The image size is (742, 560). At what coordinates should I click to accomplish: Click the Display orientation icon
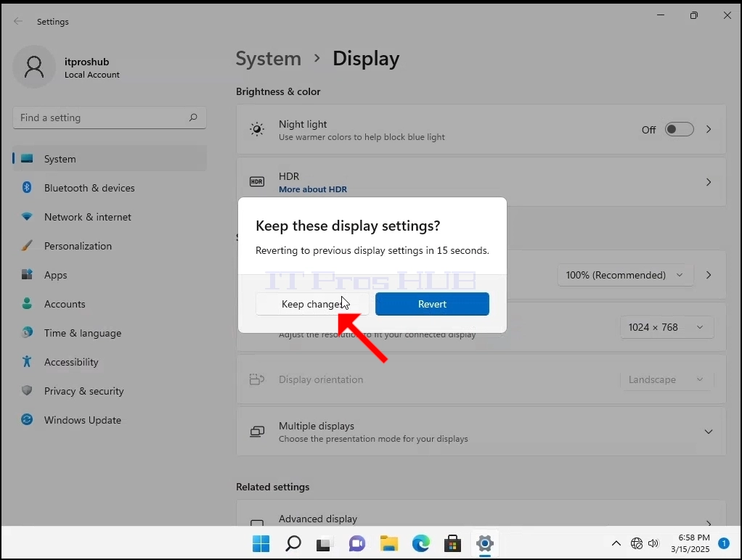[x=257, y=379]
